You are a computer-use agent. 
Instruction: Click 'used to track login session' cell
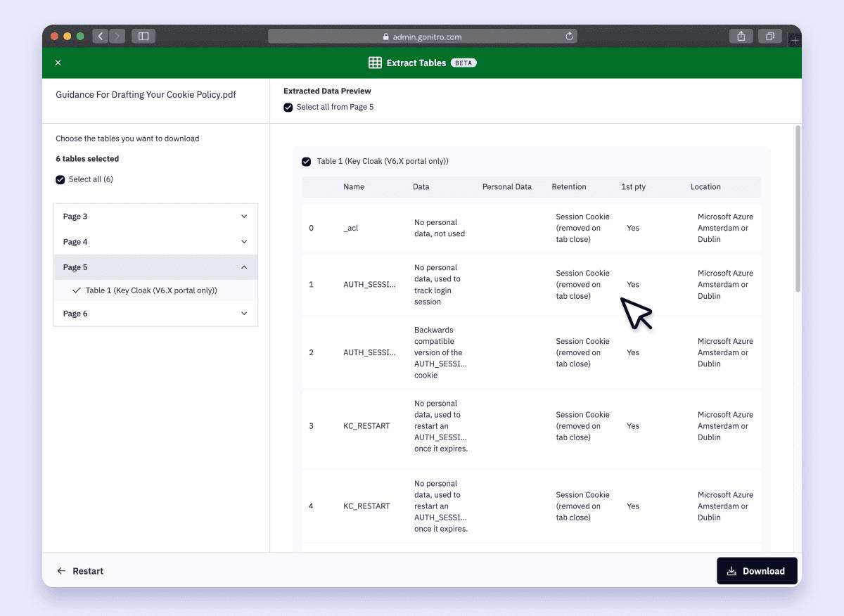tap(437, 285)
